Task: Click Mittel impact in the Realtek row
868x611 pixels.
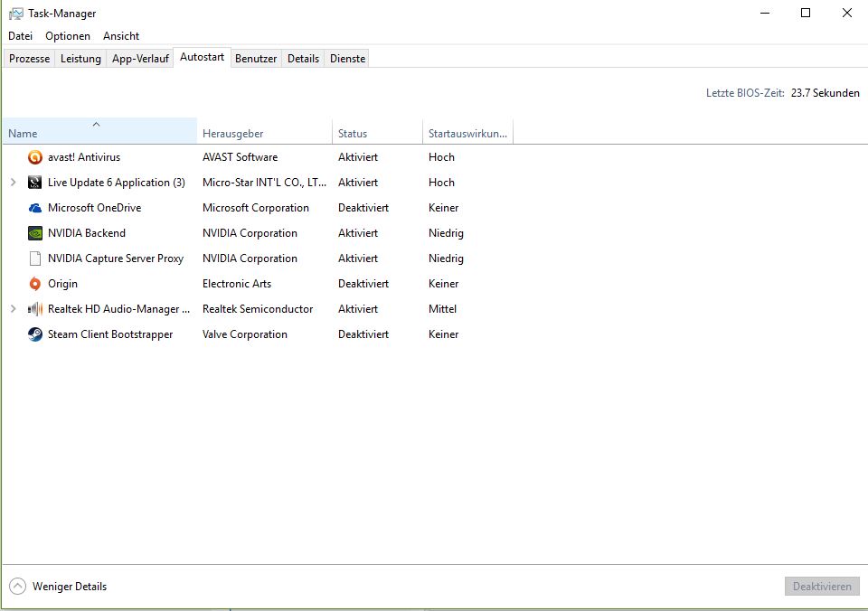Action: pos(442,309)
